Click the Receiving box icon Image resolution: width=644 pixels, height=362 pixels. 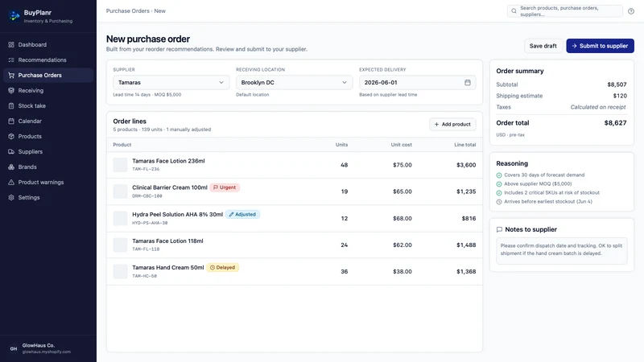pos(11,90)
